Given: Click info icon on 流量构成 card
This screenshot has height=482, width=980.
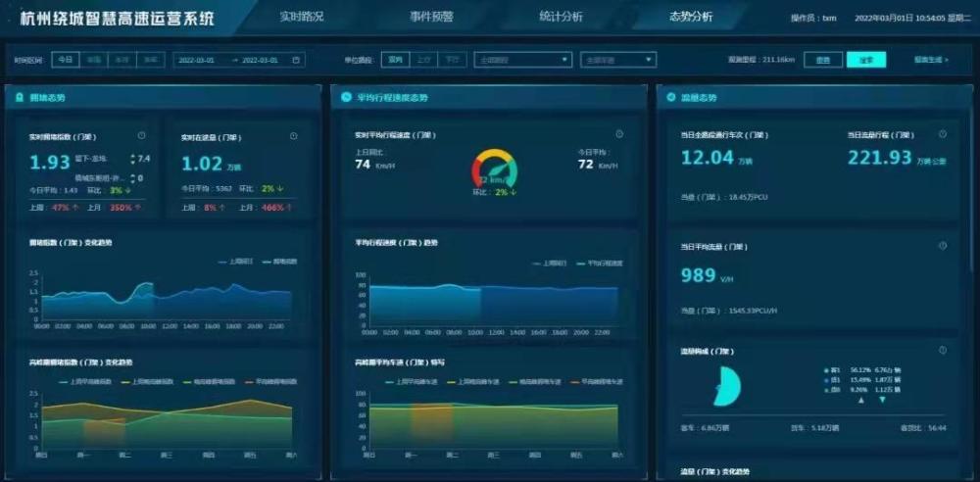Looking at the screenshot, I should point(943,350).
